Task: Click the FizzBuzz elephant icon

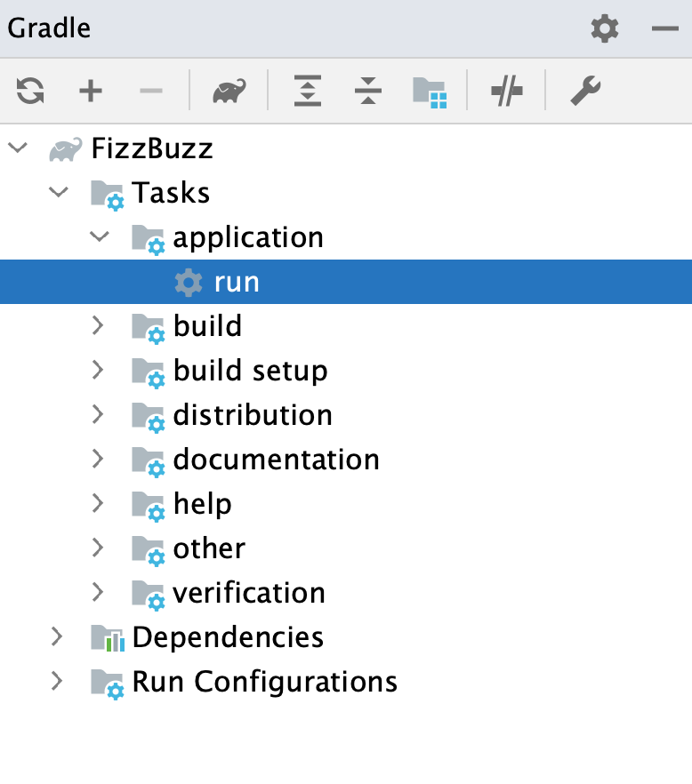Action: (x=66, y=149)
